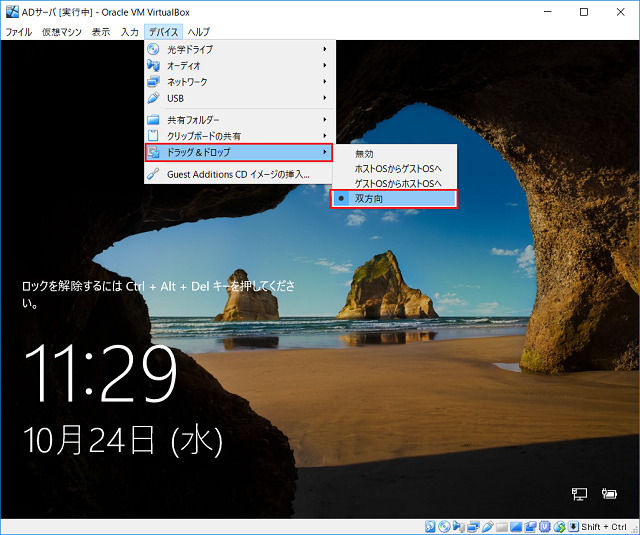Viewport: 640px width, 535px height.
Task: Open the 入力 menu
Action: [129, 32]
